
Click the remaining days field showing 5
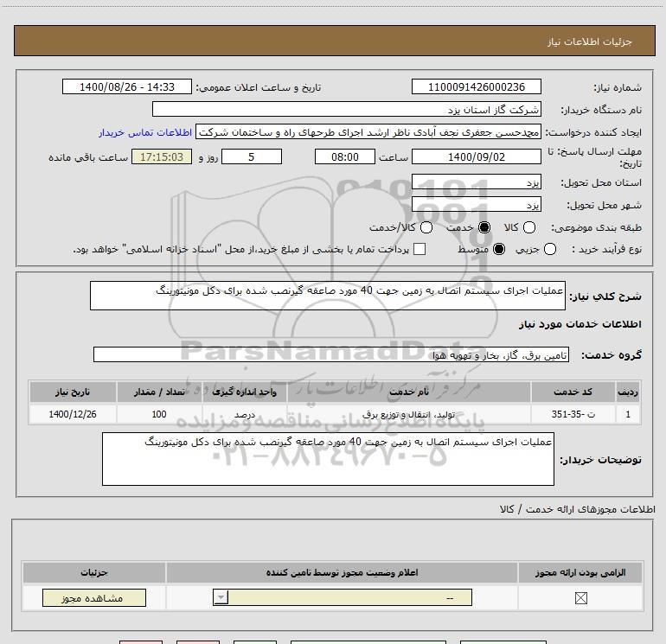[x=252, y=156]
